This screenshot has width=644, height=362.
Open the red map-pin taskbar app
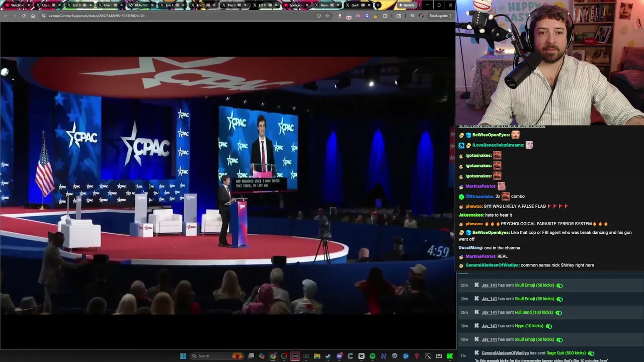click(x=417, y=356)
